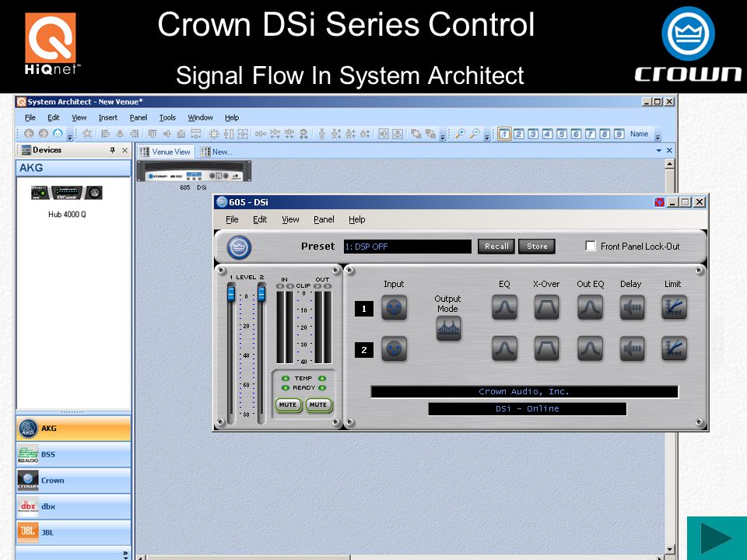Open the View menu in 605 - DSi window
747x560 pixels.
(x=290, y=219)
